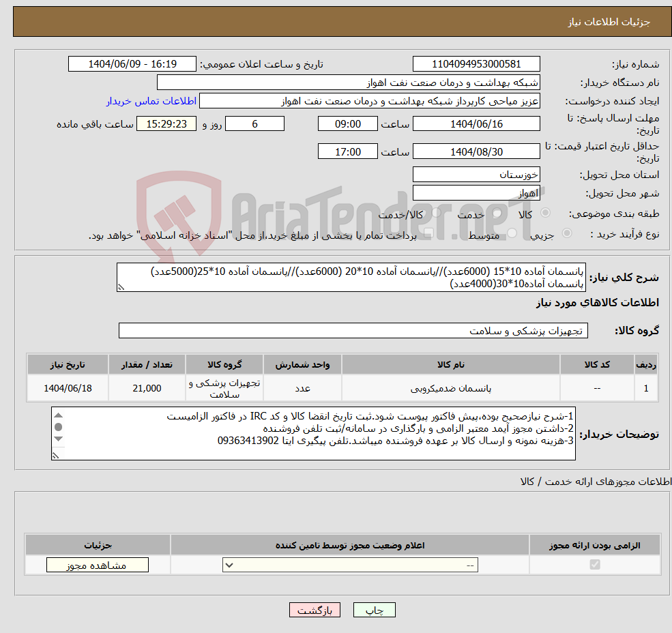Click column header کد کالا

pyautogui.click(x=597, y=364)
